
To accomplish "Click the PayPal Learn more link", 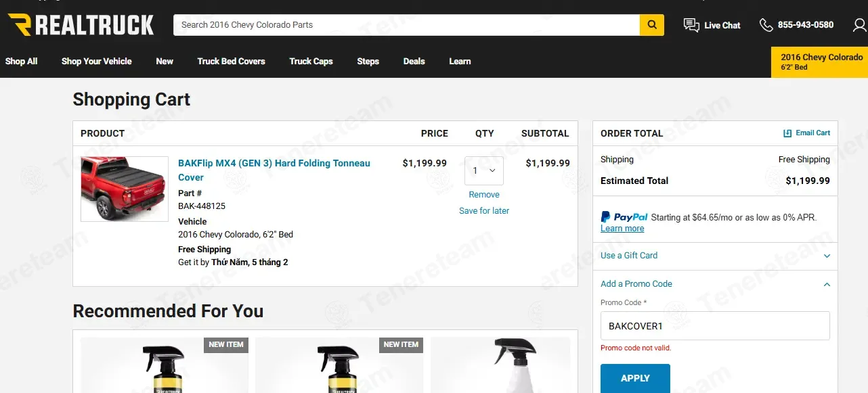I will tap(622, 229).
